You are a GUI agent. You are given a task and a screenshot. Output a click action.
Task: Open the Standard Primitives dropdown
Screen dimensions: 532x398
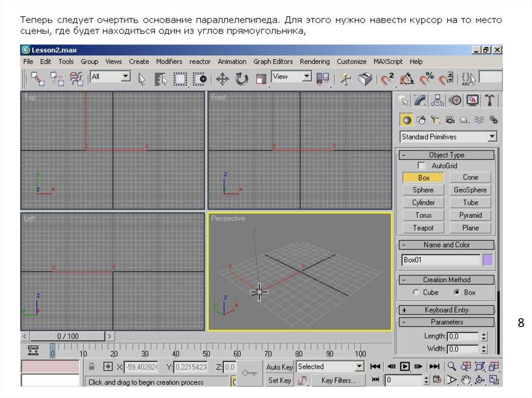491,136
